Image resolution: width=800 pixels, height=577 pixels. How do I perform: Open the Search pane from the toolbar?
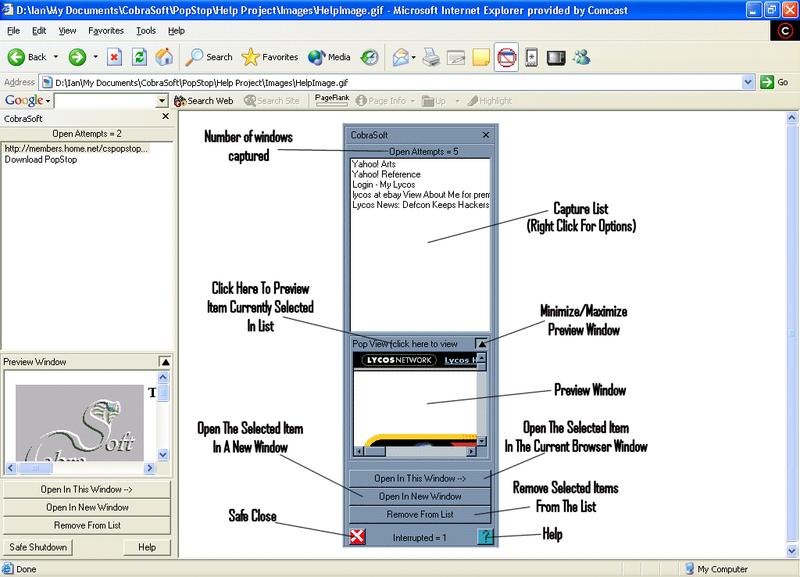[209, 57]
